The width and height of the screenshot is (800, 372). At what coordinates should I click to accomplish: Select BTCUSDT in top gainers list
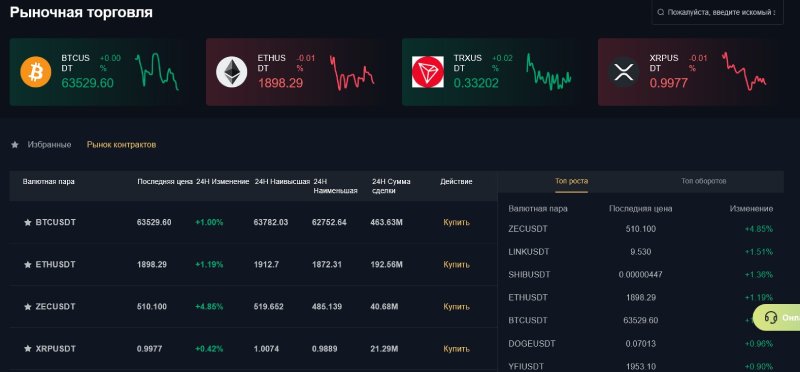tap(528, 320)
